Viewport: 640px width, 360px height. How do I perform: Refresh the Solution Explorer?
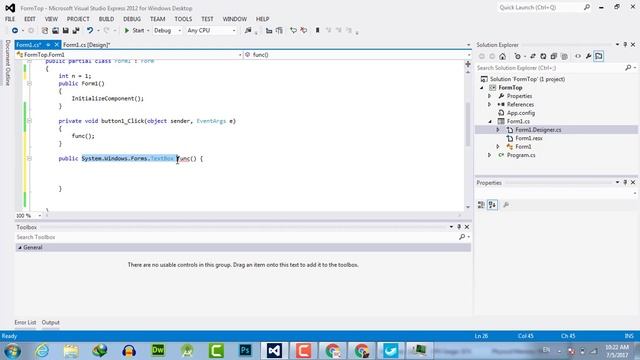543,56
